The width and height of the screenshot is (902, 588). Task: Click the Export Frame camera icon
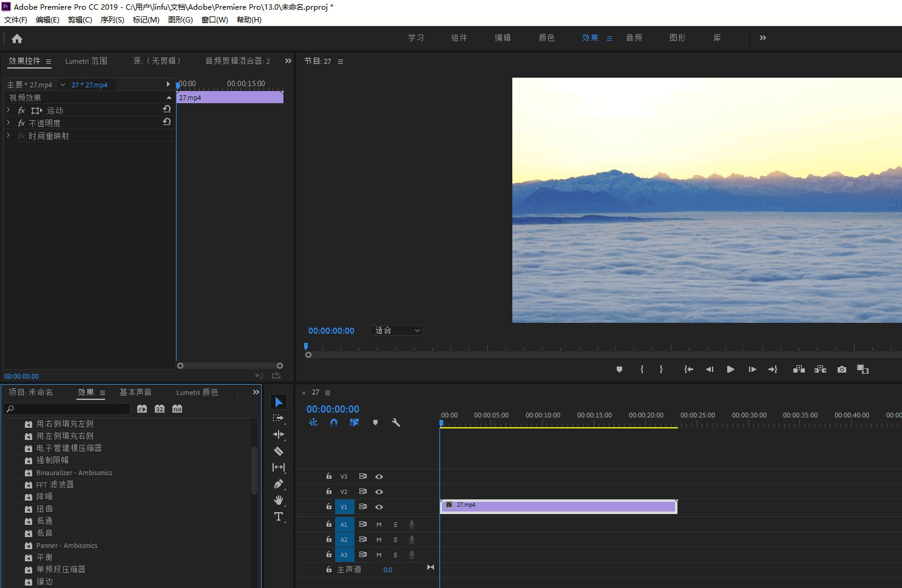pyautogui.click(x=841, y=369)
